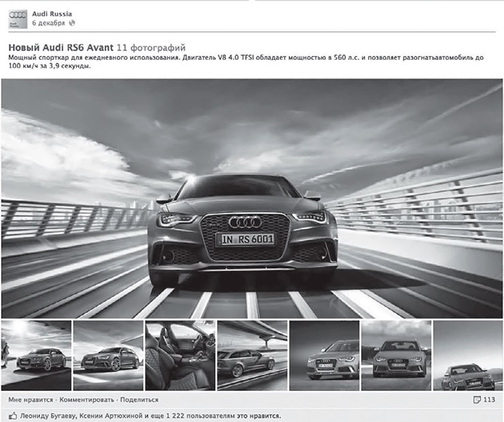The image size is (504, 422).
Task: Open the car interior seats thumbnail
Action: (180, 355)
